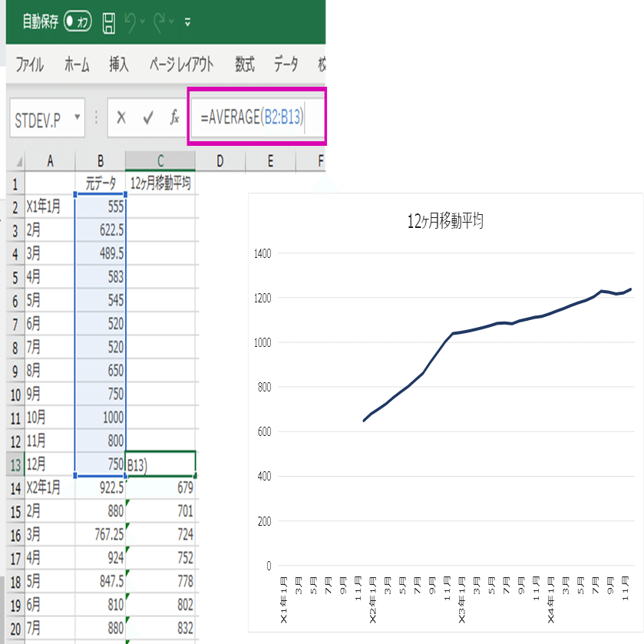Click cell with value 800 in column B
This screenshot has width=644, height=644.
point(101,441)
